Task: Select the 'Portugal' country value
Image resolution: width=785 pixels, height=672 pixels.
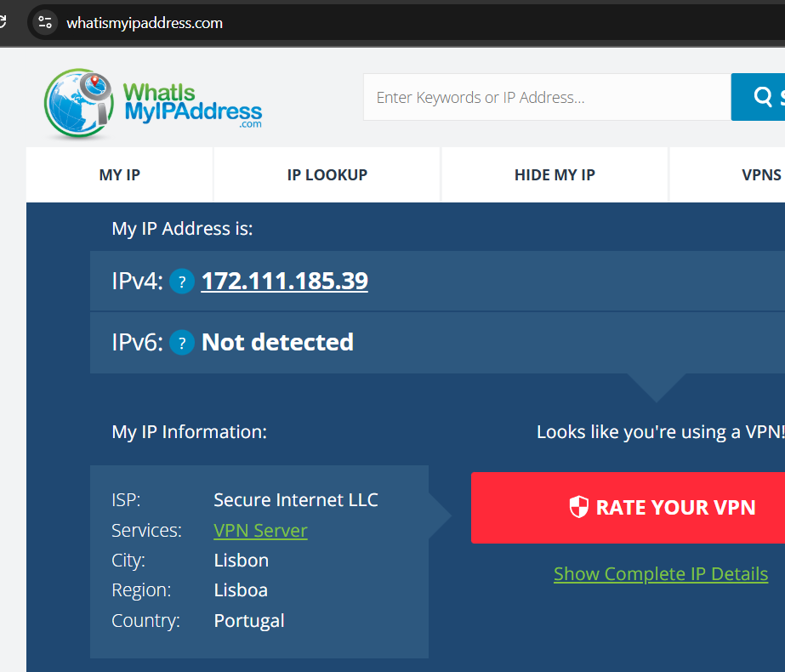Action: 249,621
